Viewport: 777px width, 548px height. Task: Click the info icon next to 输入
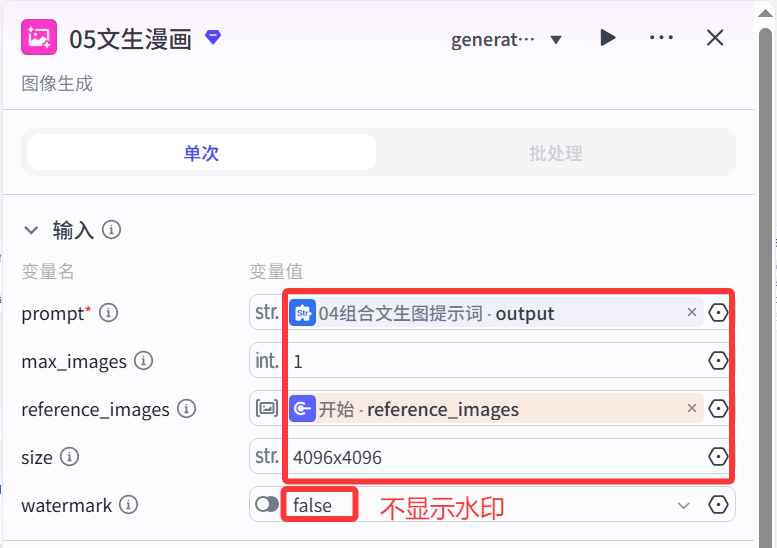pos(111,230)
